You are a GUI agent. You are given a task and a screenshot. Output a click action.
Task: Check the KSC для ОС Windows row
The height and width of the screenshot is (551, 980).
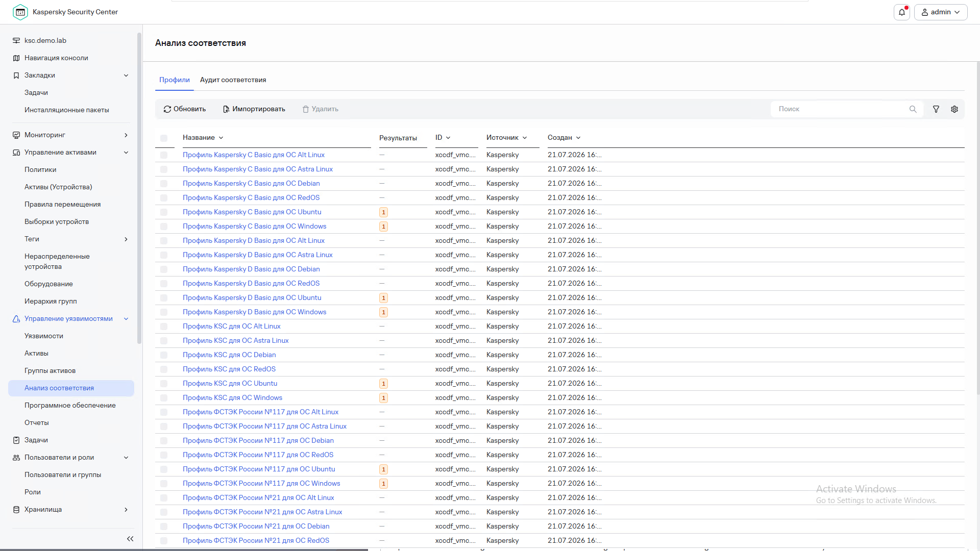click(x=164, y=398)
